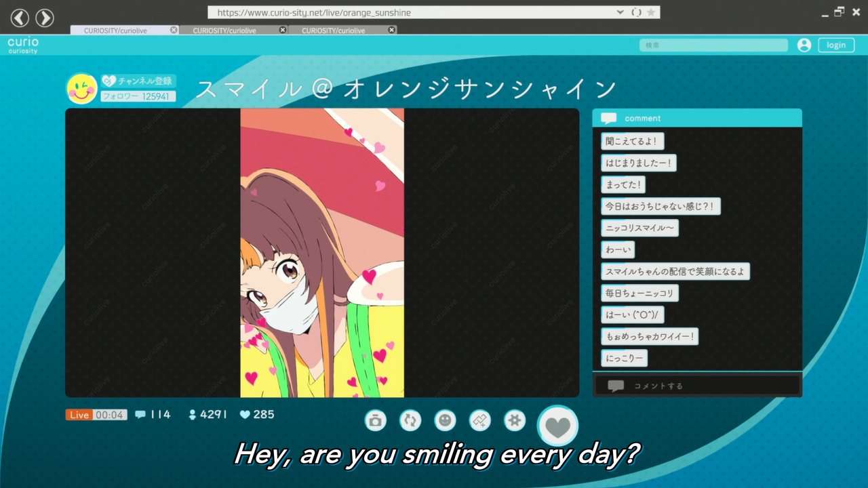The height and width of the screenshot is (488, 868).
Task: Open the address bar history dropdown arrow
Action: [620, 12]
